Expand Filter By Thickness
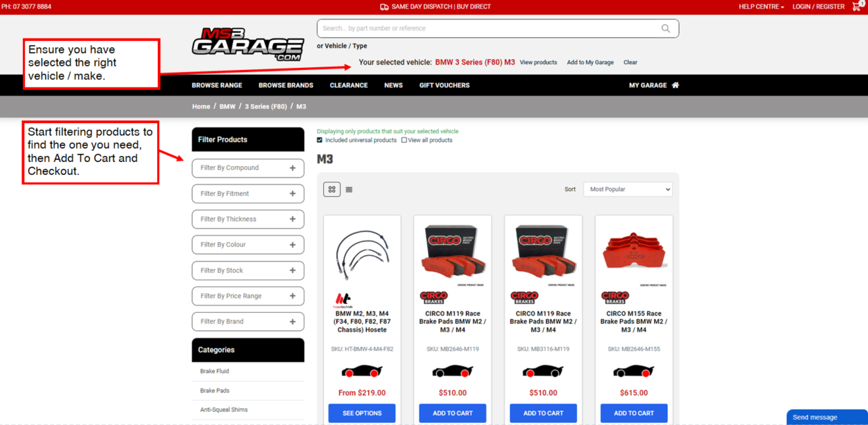The width and height of the screenshot is (868, 425). pos(248,219)
